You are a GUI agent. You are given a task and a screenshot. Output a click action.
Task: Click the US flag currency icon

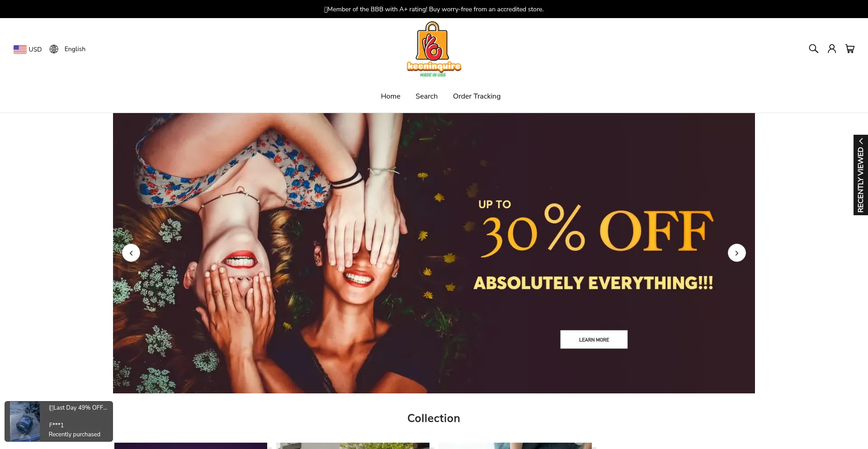click(x=20, y=49)
